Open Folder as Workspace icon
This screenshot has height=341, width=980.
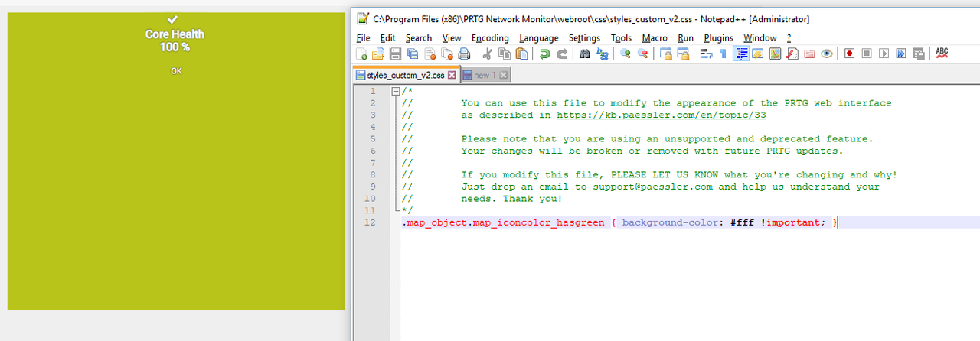pos(809,54)
